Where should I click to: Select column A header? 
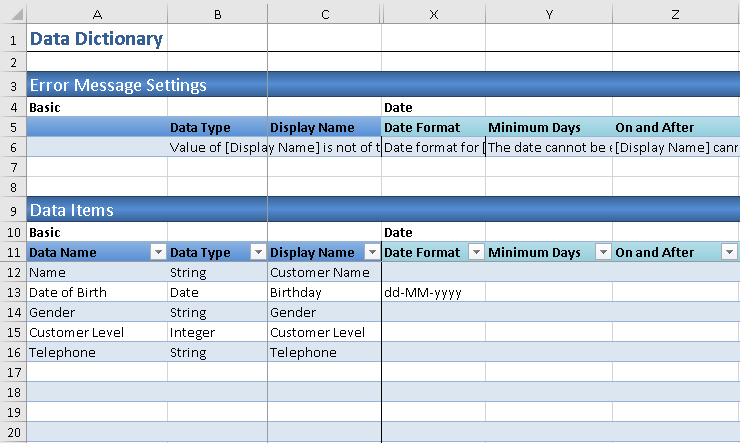97,14
